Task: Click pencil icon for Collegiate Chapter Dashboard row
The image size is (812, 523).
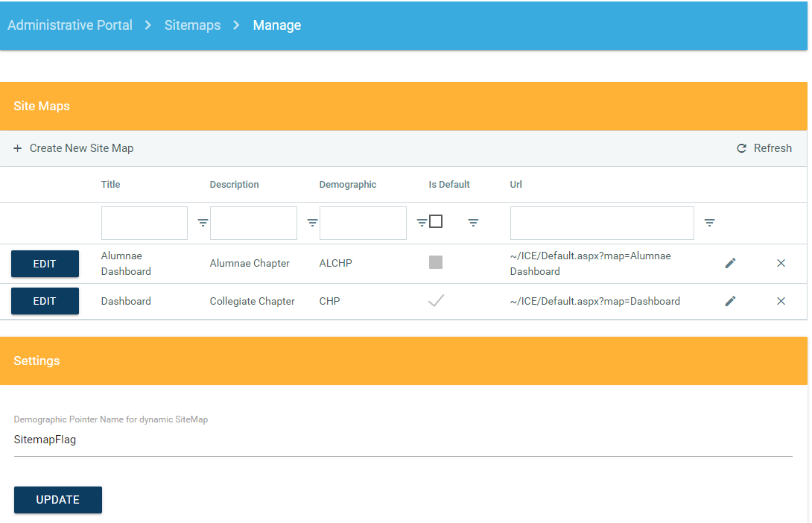Action: (730, 301)
